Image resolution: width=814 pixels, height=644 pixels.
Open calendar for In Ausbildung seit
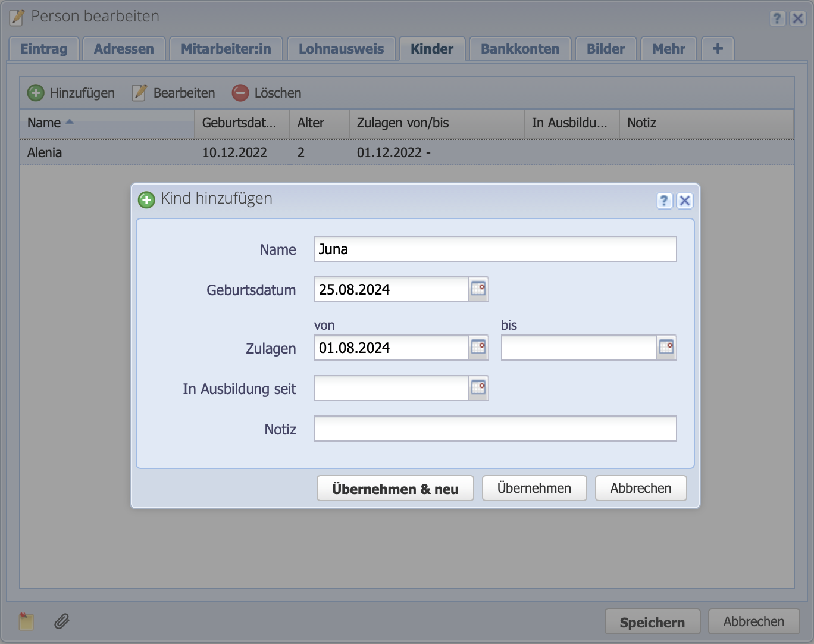(478, 388)
